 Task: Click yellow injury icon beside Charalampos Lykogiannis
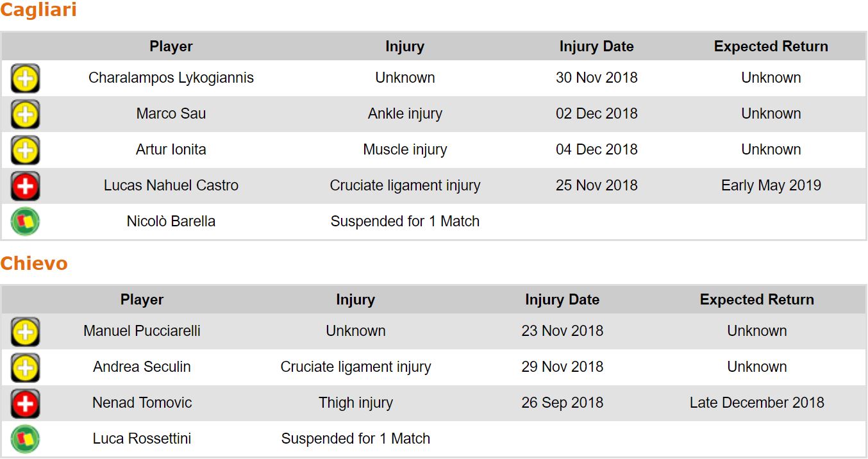tap(25, 79)
